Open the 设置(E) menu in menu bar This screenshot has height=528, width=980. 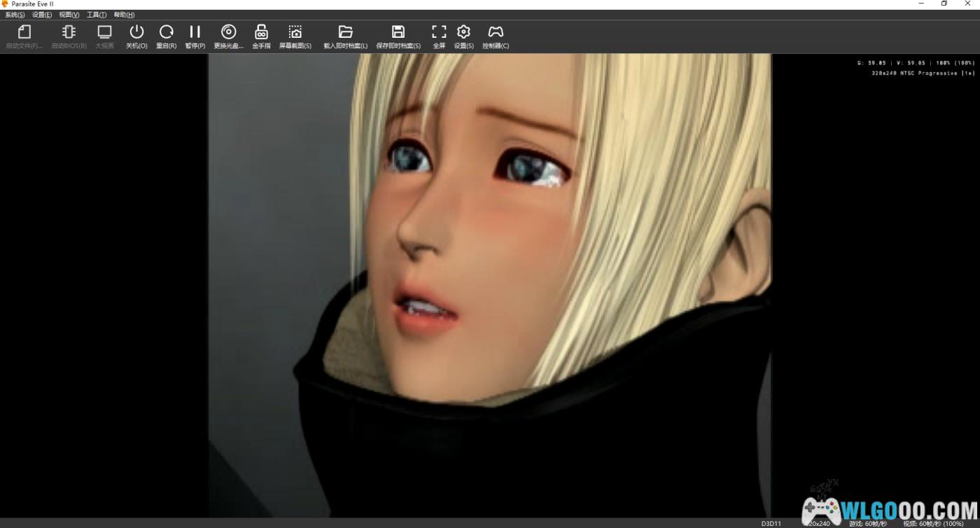pos(42,15)
